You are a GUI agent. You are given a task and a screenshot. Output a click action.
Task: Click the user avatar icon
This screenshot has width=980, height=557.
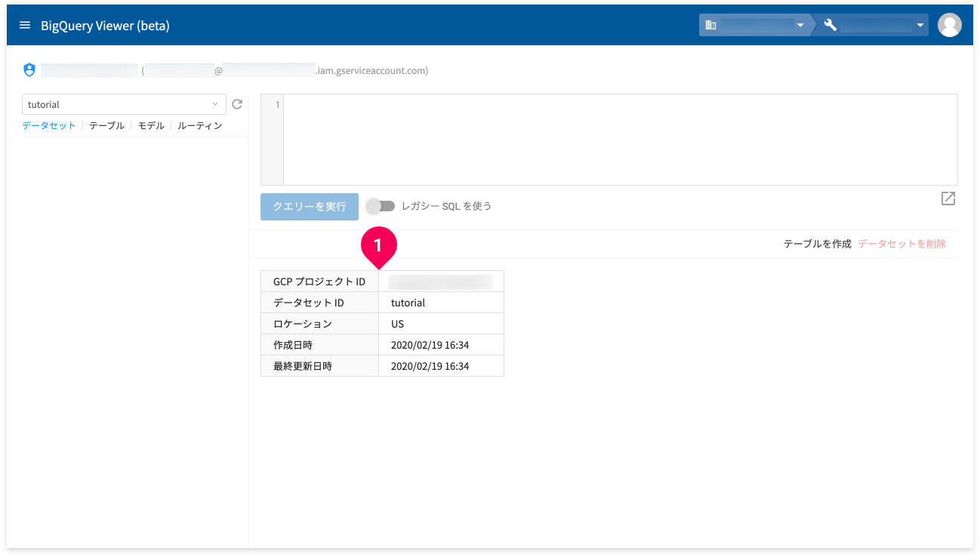pyautogui.click(x=949, y=25)
